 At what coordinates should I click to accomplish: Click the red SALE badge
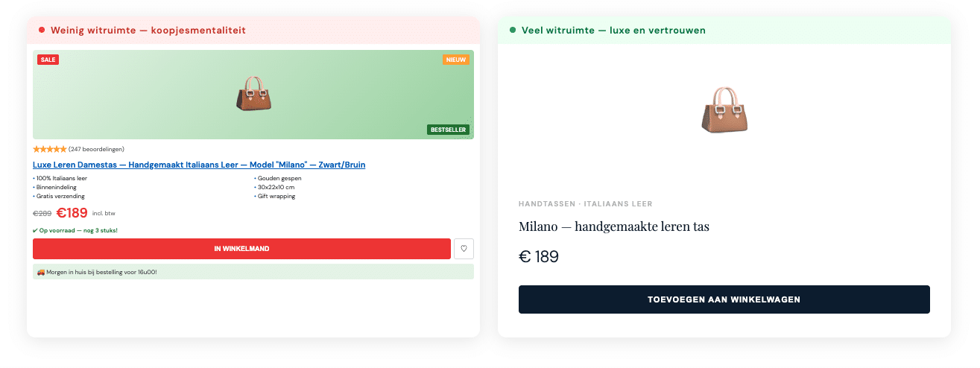click(48, 60)
